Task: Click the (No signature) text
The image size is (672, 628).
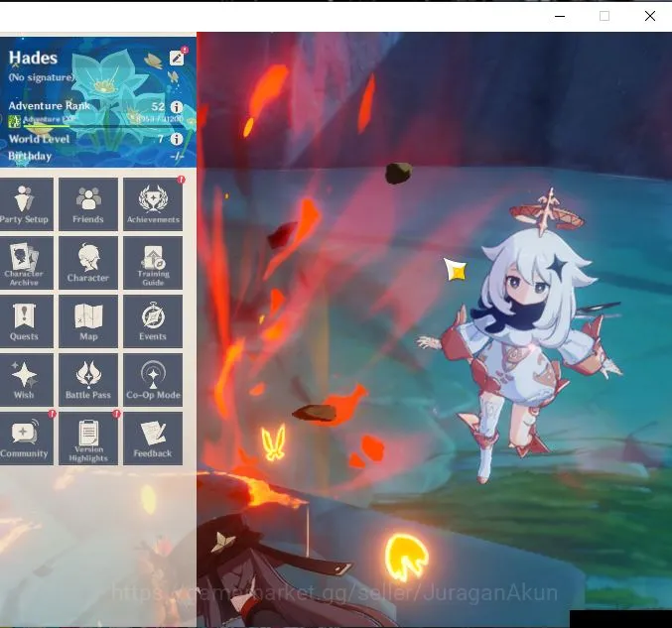Action: 41,77
